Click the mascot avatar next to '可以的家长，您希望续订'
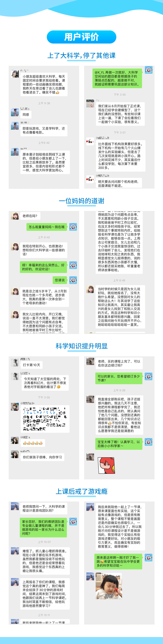This screenshot has width=163, height=644. tap(148, 376)
